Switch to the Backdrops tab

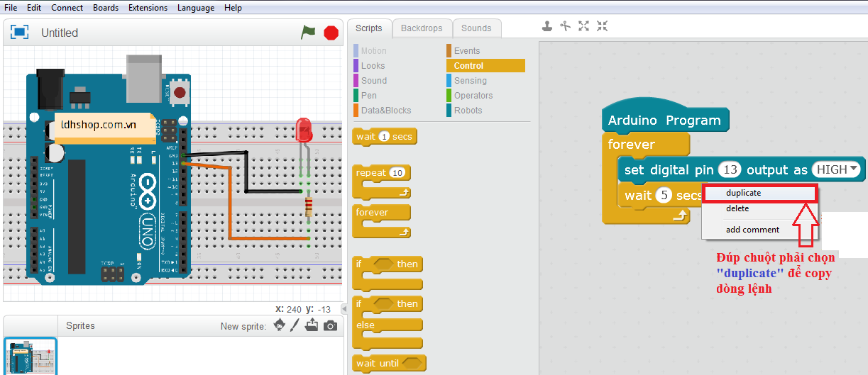click(x=422, y=28)
